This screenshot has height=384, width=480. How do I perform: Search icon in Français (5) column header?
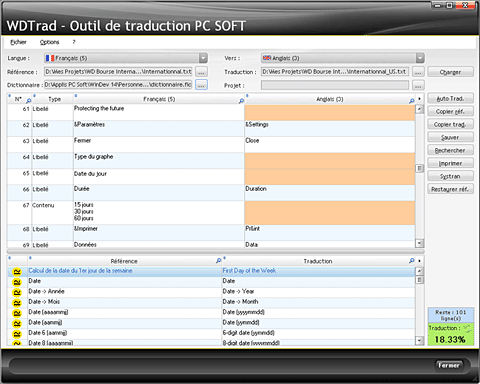click(241, 101)
